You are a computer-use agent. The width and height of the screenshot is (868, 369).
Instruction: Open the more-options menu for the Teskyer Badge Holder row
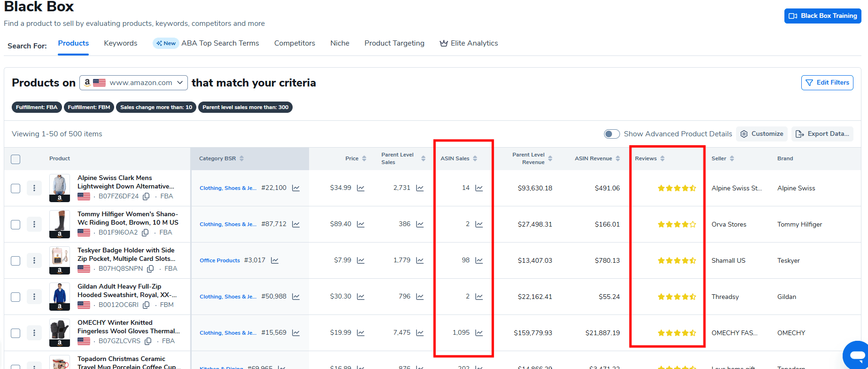34,260
